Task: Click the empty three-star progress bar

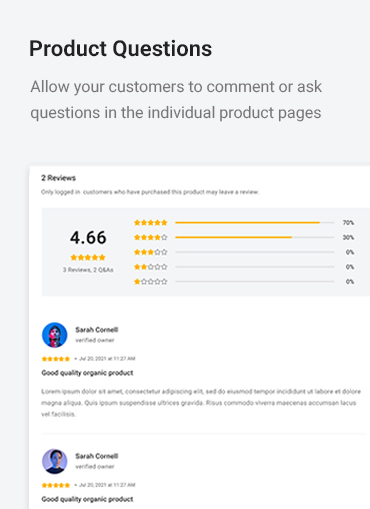Action: pos(255,252)
